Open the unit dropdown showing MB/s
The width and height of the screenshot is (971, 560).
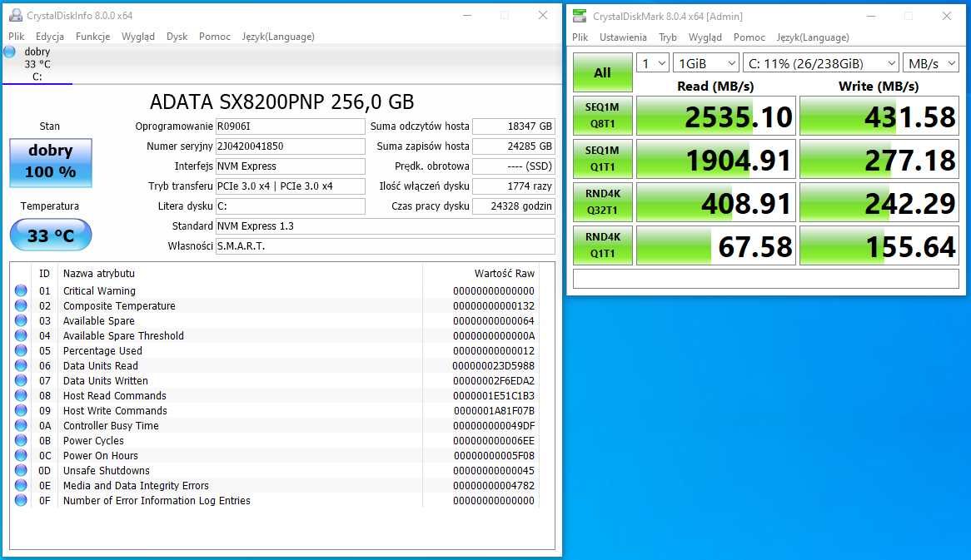[x=931, y=63]
